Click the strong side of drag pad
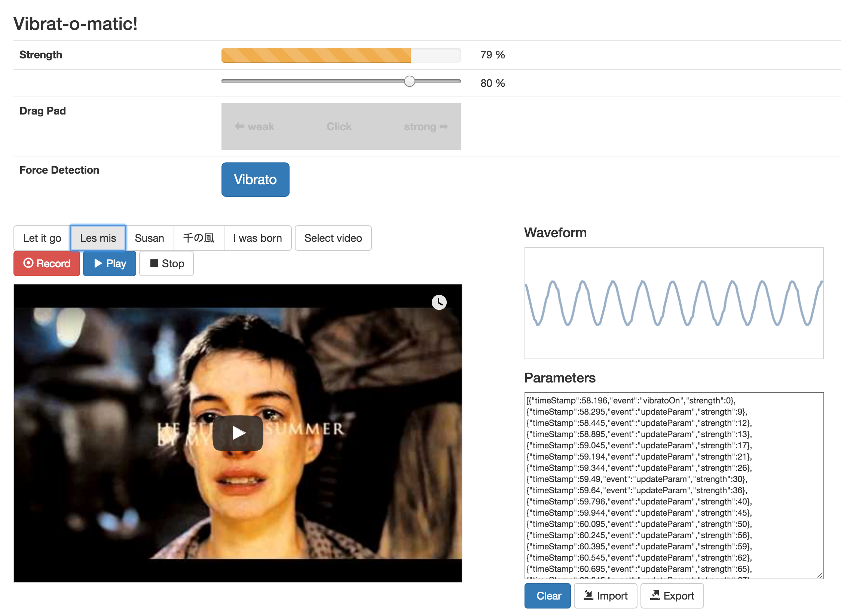 click(x=426, y=126)
